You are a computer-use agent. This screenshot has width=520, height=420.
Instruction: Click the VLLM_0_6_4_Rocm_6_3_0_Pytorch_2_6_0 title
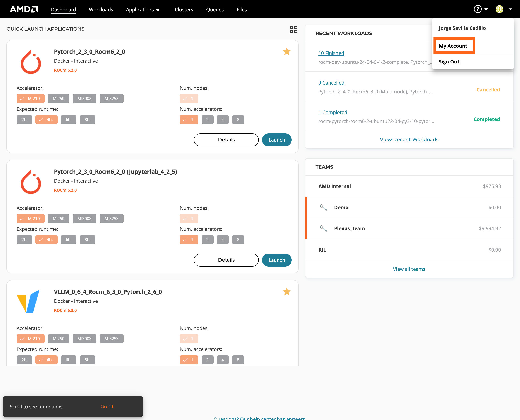point(108,292)
